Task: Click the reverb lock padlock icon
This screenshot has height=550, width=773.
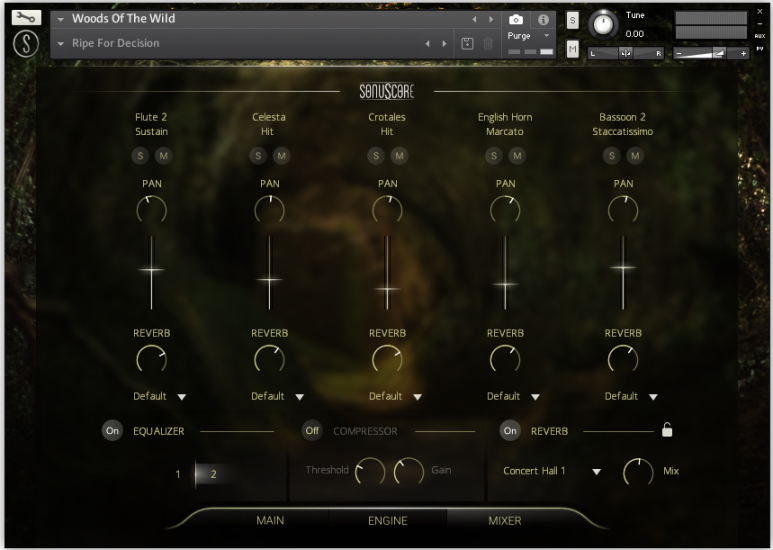Action: [667, 430]
